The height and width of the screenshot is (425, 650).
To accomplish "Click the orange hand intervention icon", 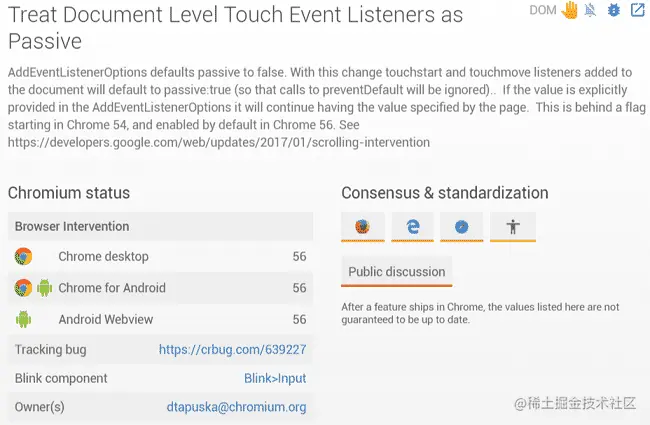I will coord(569,10).
